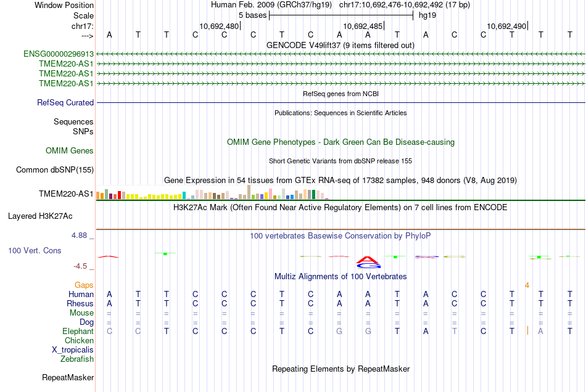Screen dimensions: 586x392
Task: Click the X_tropicalis alignment row label
Action: click(73, 350)
